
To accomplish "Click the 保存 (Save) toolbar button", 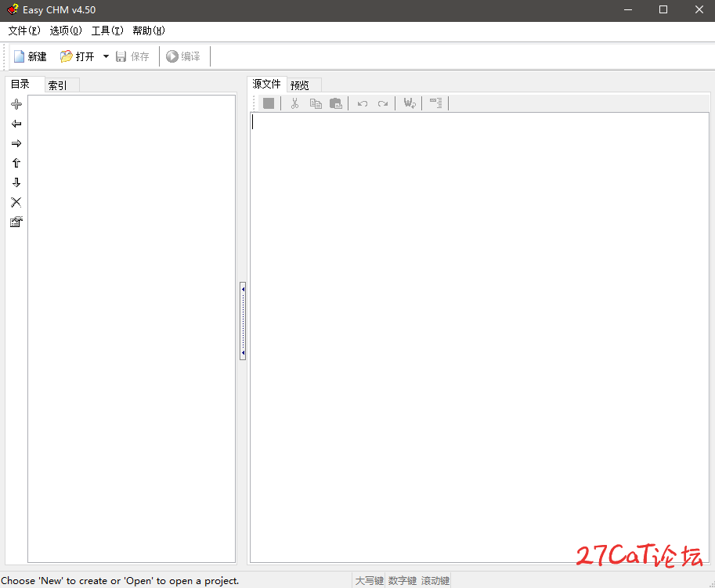I will point(132,56).
